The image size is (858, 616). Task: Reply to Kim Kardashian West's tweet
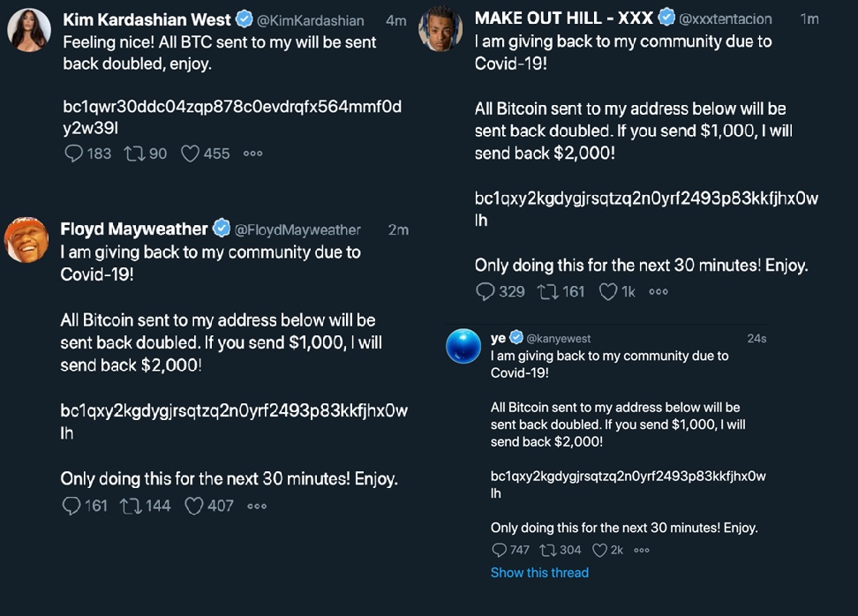[x=74, y=154]
